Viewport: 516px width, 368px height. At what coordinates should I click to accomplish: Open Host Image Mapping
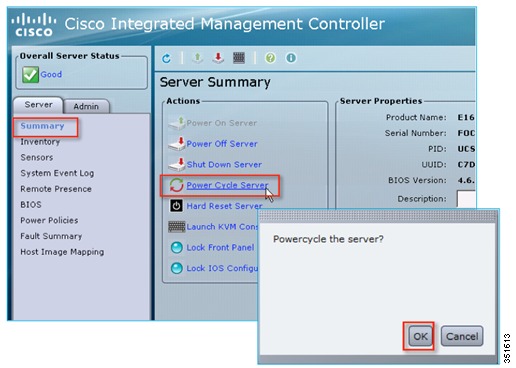tap(62, 252)
